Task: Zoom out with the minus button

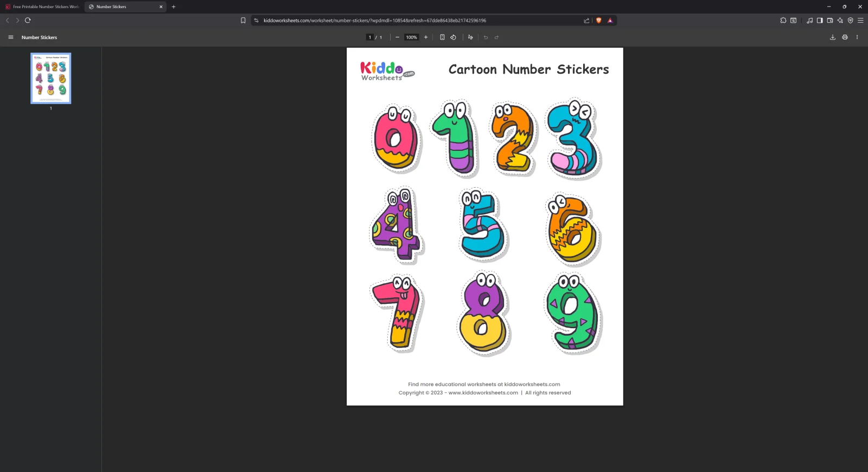Action: click(x=397, y=37)
